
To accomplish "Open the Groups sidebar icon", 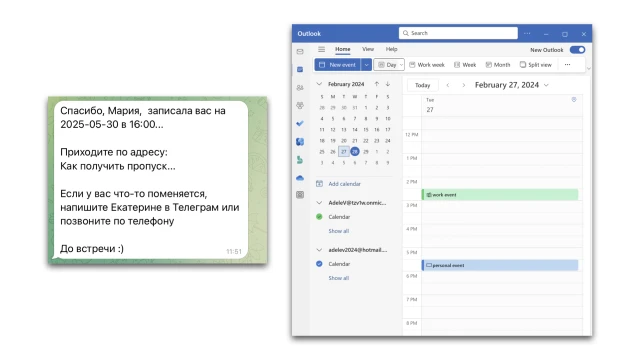I will (x=300, y=105).
